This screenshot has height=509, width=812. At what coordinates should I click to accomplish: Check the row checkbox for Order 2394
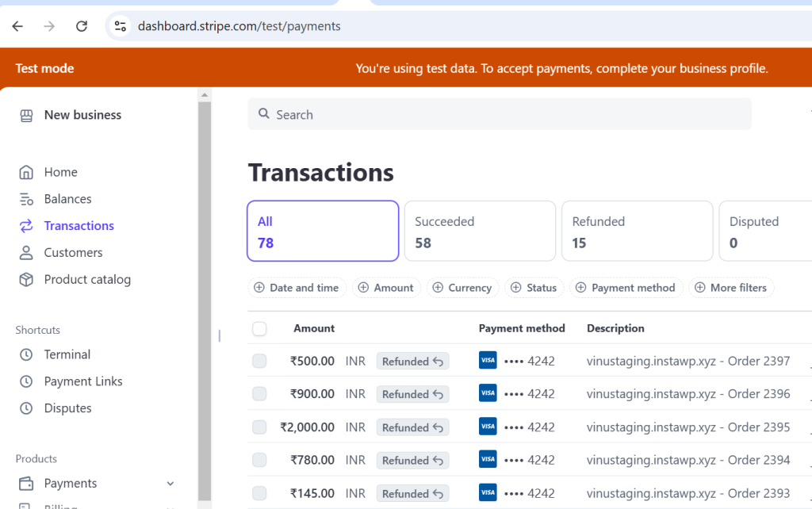tap(259, 460)
